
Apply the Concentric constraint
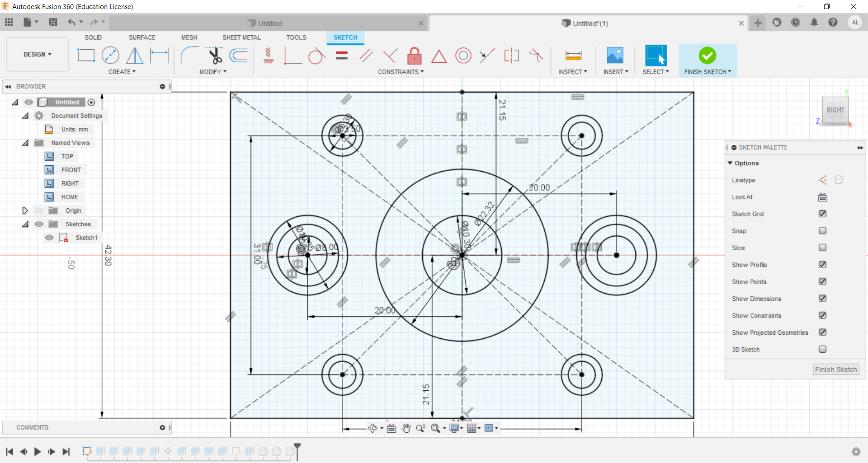pos(463,56)
